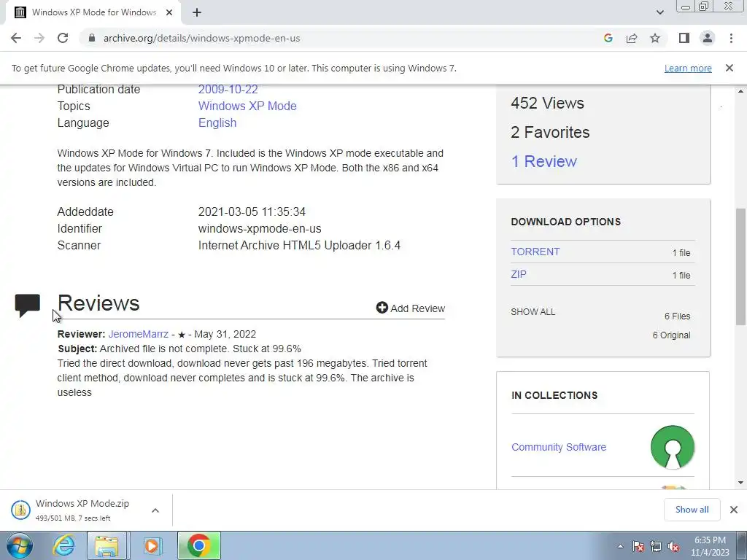This screenshot has height=560, width=747.
Task: Click the 6 Original text
Action: (x=671, y=335)
